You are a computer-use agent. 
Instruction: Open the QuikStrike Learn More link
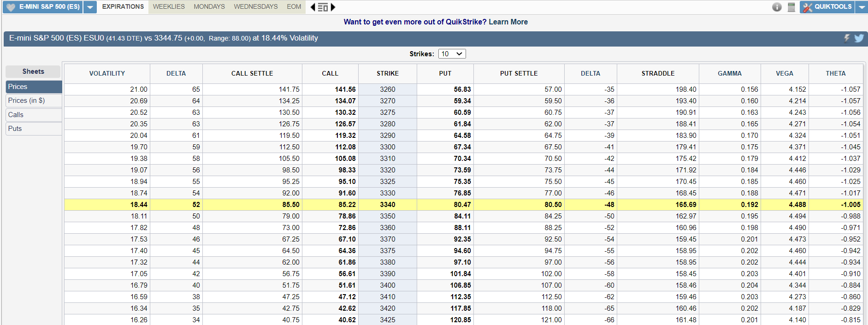(x=508, y=22)
